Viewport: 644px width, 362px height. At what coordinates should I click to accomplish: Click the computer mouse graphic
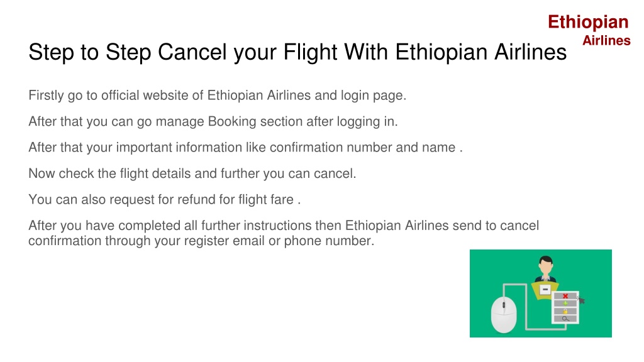504,315
